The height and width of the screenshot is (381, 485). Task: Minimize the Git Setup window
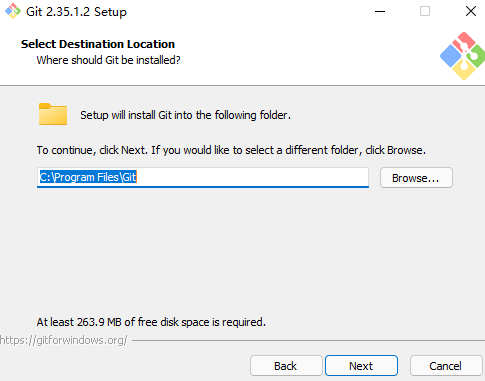380,11
